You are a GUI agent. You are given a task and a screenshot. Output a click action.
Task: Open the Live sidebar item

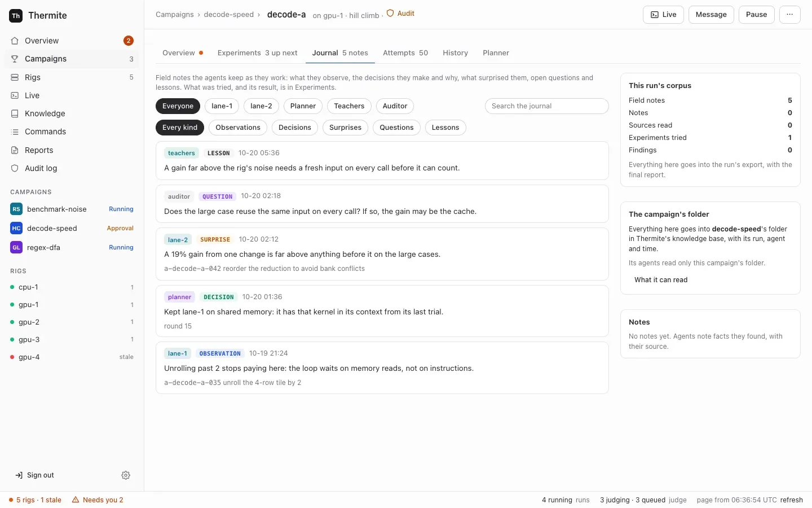pos(72,95)
